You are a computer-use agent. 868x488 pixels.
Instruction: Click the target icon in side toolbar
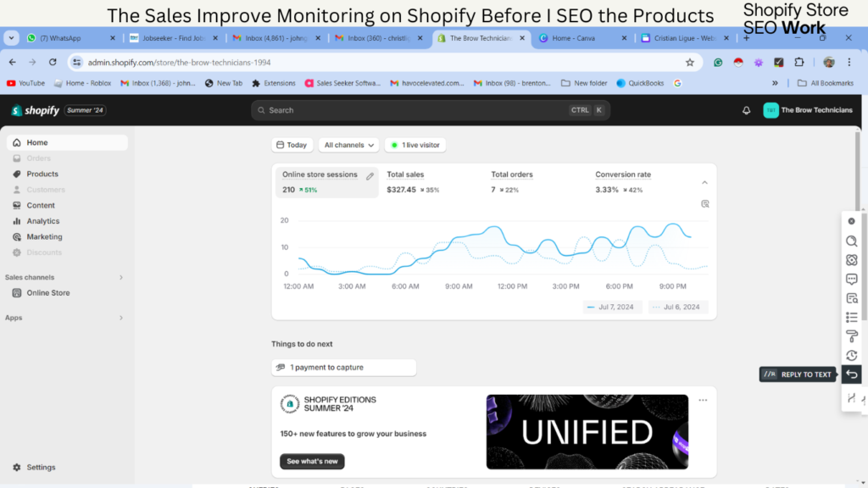pos(851,260)
